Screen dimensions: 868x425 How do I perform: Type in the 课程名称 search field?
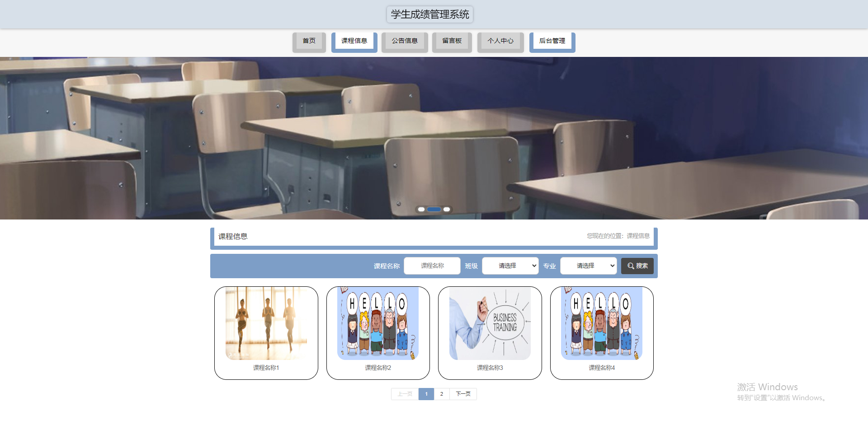tap(432, 266)
